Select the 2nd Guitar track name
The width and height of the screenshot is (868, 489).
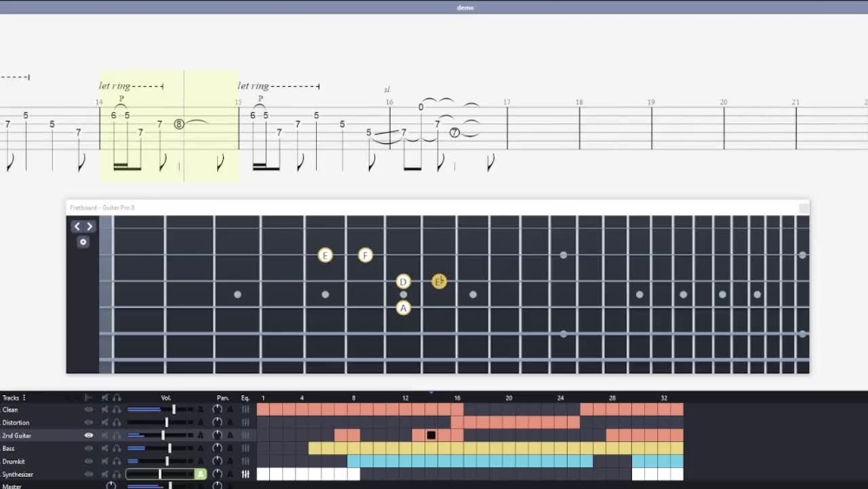pos(16,435)
